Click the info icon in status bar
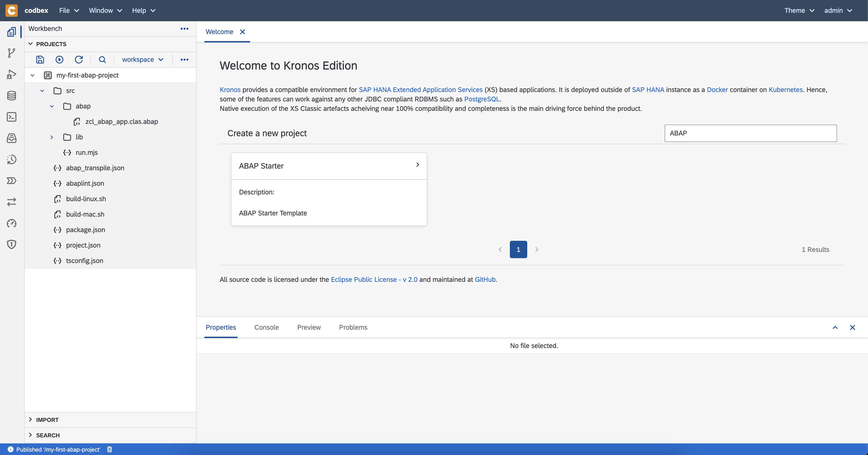The image size is (868, 455). pos(10,449)
